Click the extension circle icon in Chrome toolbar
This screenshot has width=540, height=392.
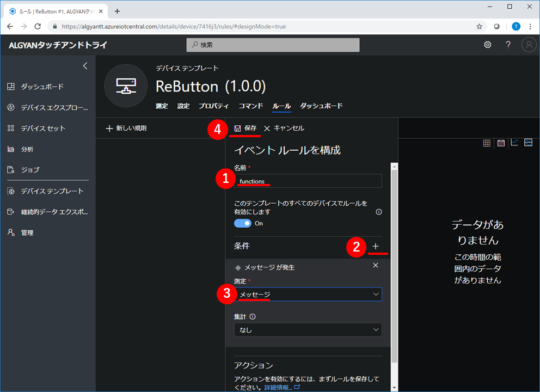coord(496,27)
